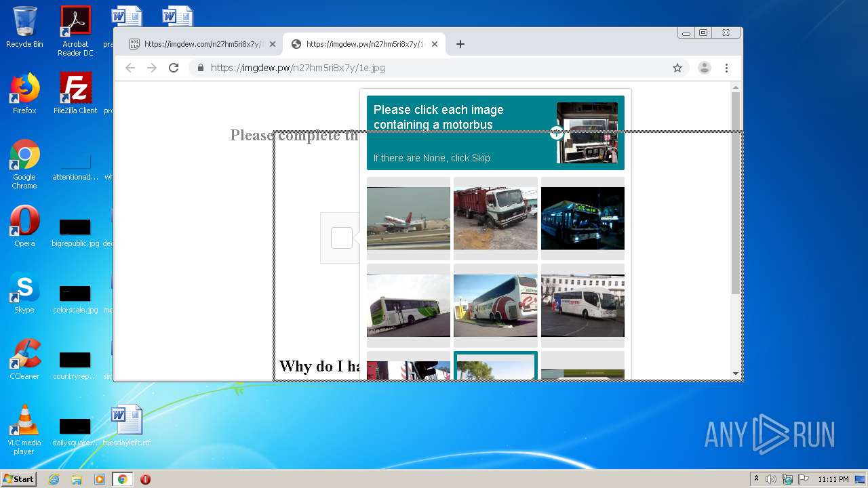Viewport: 868px width, 488px height.
Task: Select the red and white coach image
Action: pos(496,306)
